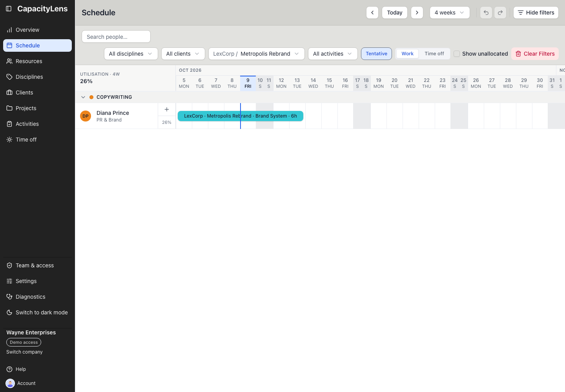Open the All disciplines dropdown
565x392 pixels.
point(131,54)
